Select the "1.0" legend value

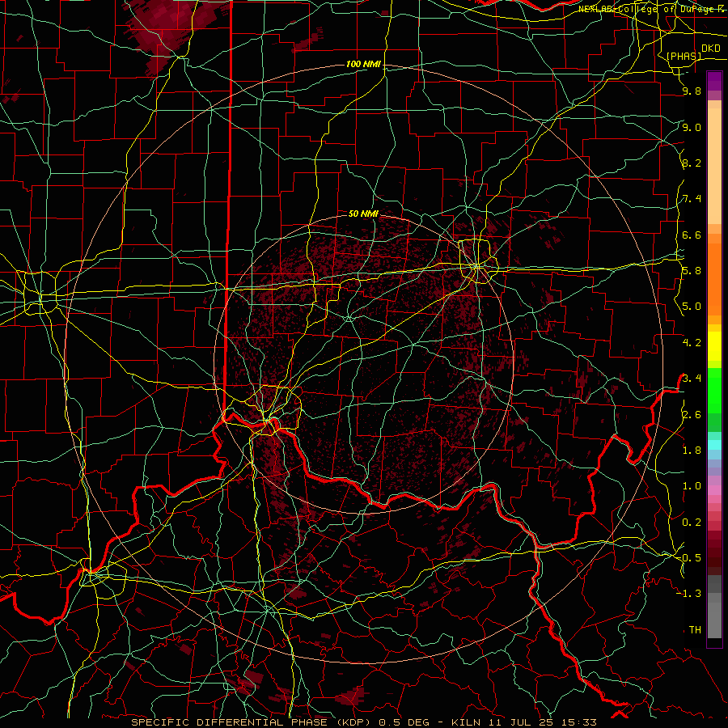point(692,486)
